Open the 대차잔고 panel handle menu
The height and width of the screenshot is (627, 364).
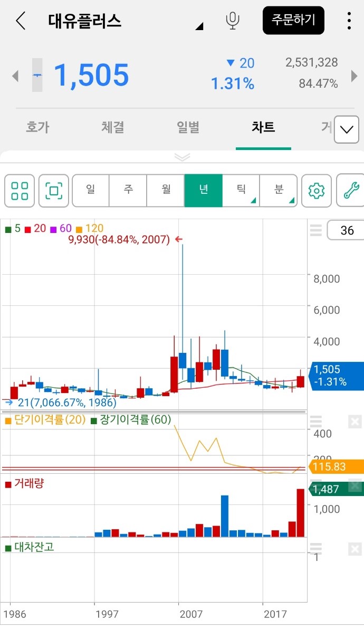315,548
